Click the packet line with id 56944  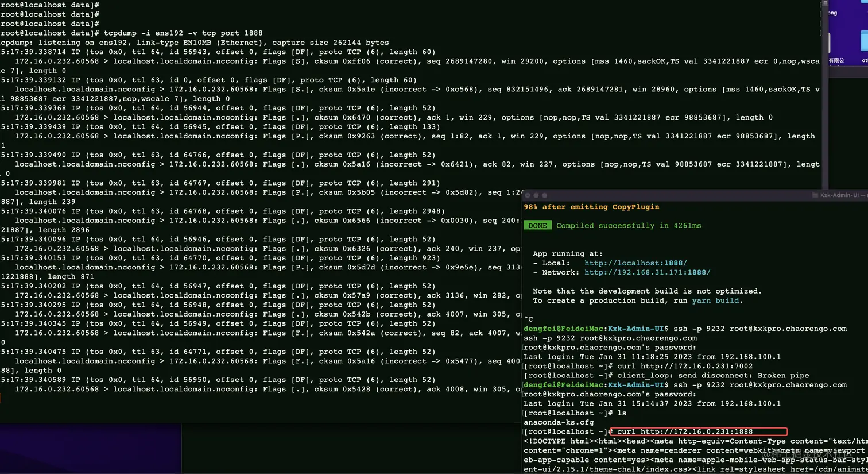tap(218, 108)
